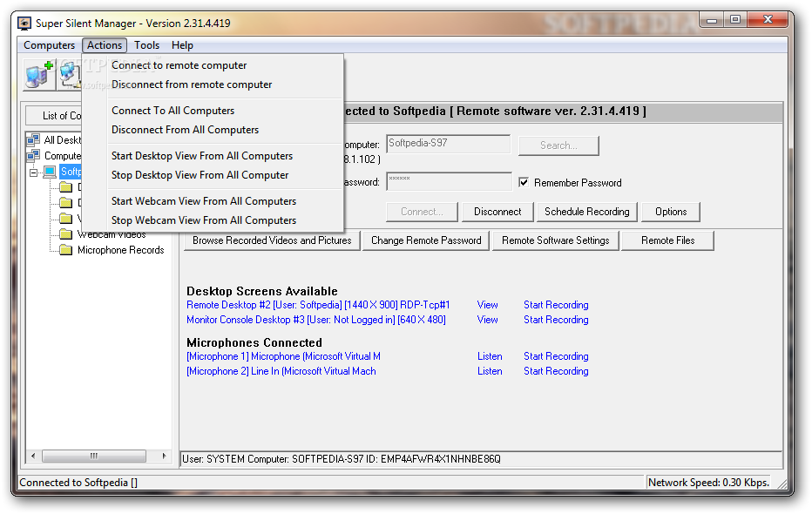Click View for Remote Desktop #2
The height and width of the screenshot is (514, 812).
pos(487,305)
